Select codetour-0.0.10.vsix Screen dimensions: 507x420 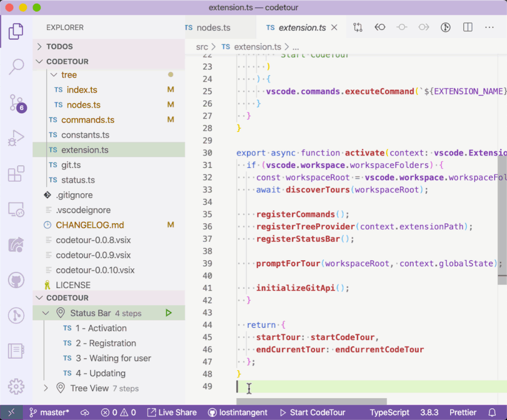[109, 270]
